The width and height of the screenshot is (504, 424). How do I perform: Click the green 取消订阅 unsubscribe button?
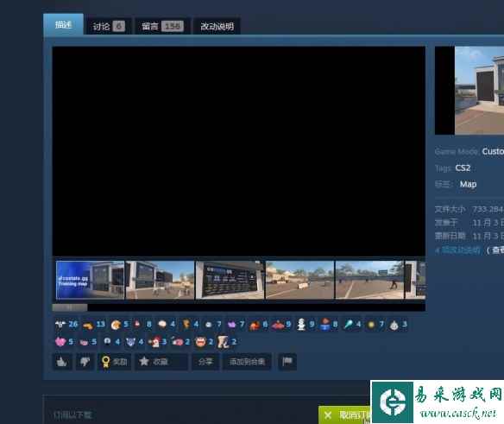pos(344,415)
